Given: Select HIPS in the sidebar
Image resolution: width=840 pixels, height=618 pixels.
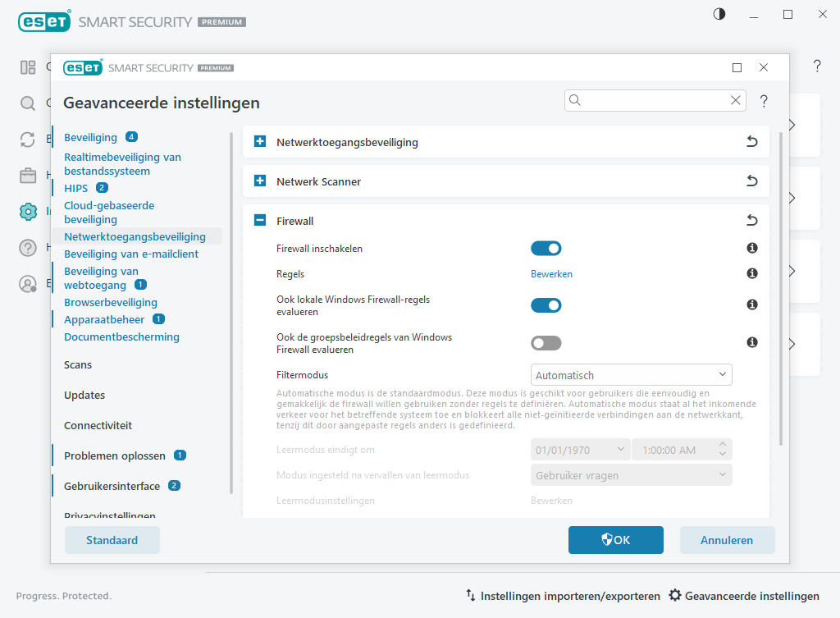Looking at the screenshot, I should (75, 188).
